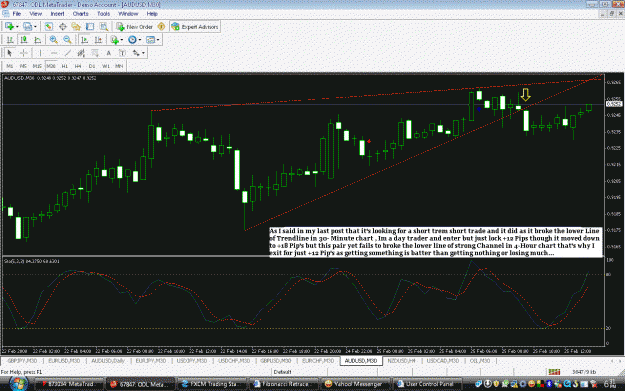Open the Indicators list icon

115,40
